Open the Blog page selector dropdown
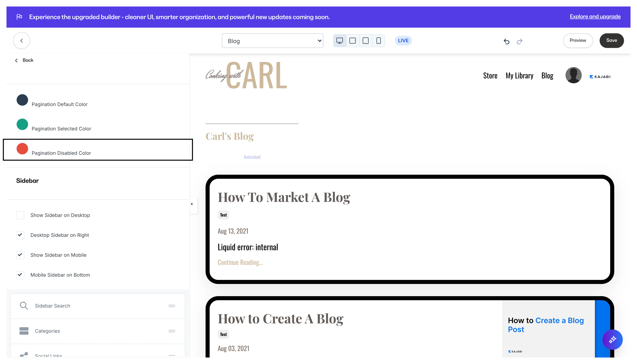 pos(272,40)
